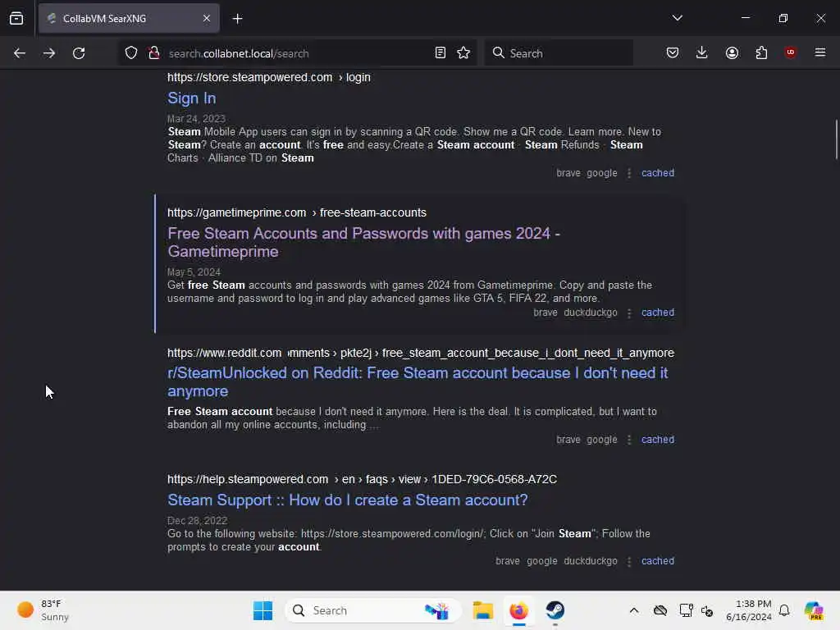The height and width of the screenshot is (630, 840).
Task: Open the Free Steam Accounts and Passwords result
Action: 363,243
